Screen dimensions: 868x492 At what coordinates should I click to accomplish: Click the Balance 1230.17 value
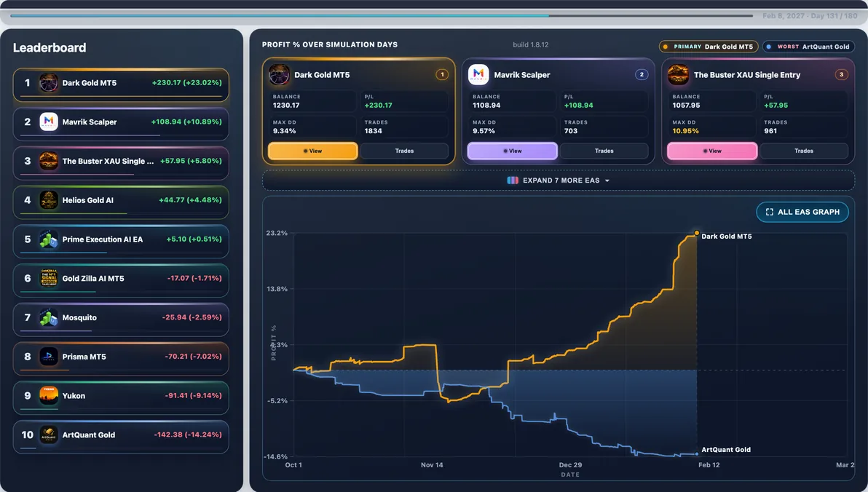click(x=286, y=105)
